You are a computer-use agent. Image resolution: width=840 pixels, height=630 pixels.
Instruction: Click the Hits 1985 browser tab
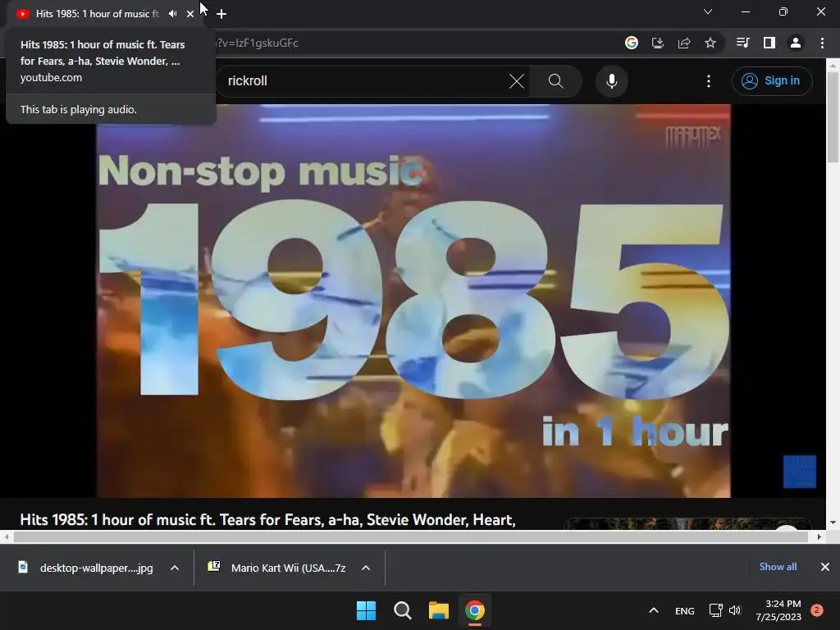pos(97,14)
